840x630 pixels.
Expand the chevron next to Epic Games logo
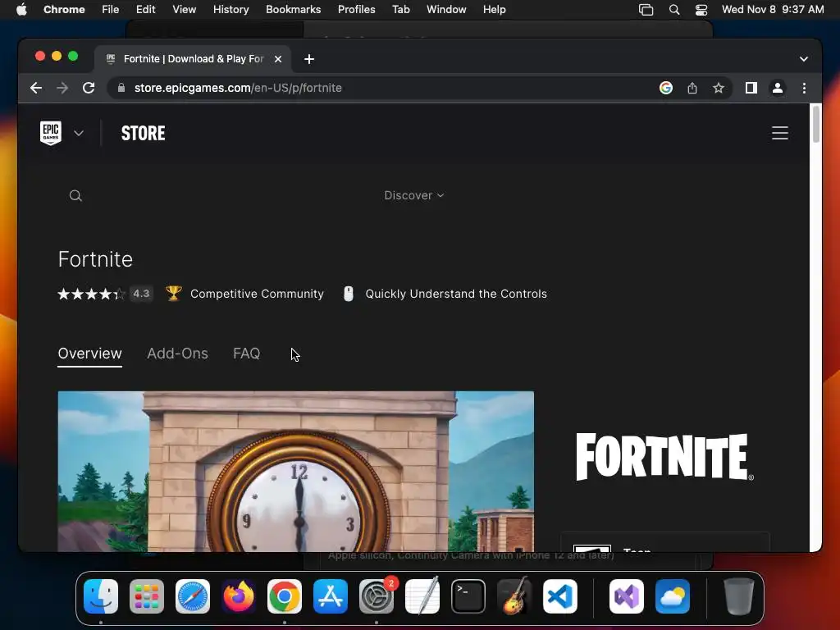pyautogui.click(x=79, y=133)
